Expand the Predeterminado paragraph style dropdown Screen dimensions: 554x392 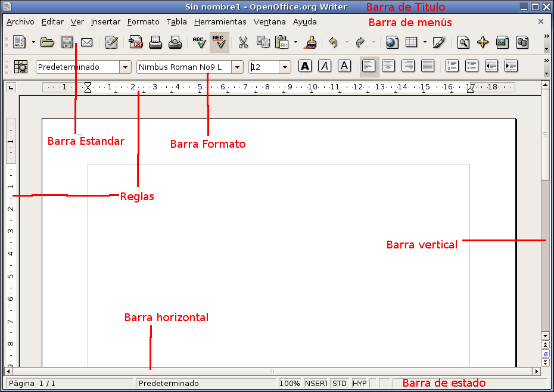pyautogui.click(x=125, y=67)
